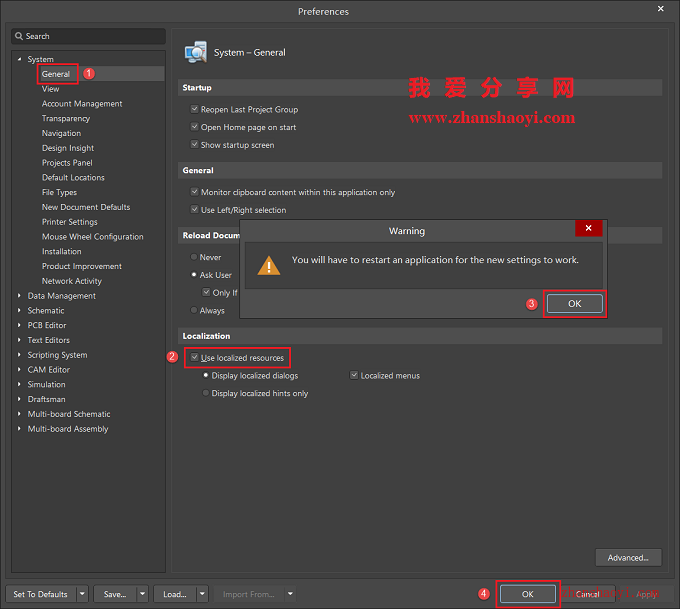
Task: Open Projects Panel page
Action: [x=67, y=162]
